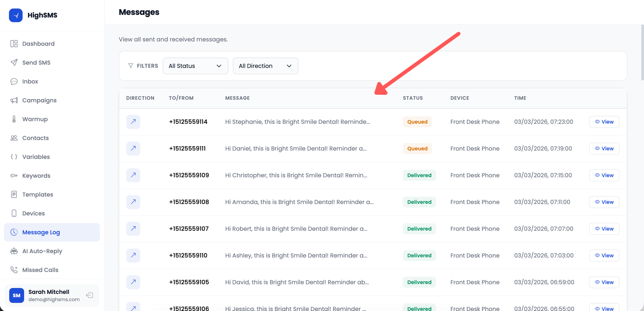Click the outbound direction arrow on +15125559114
This screenshot has height=311, width=644.
click(x=133, y=122)
